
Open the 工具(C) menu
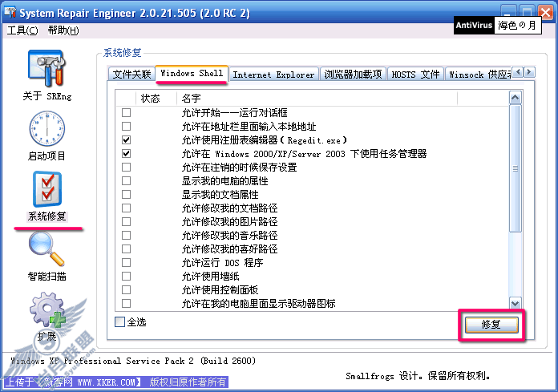[x=22, y=30]
